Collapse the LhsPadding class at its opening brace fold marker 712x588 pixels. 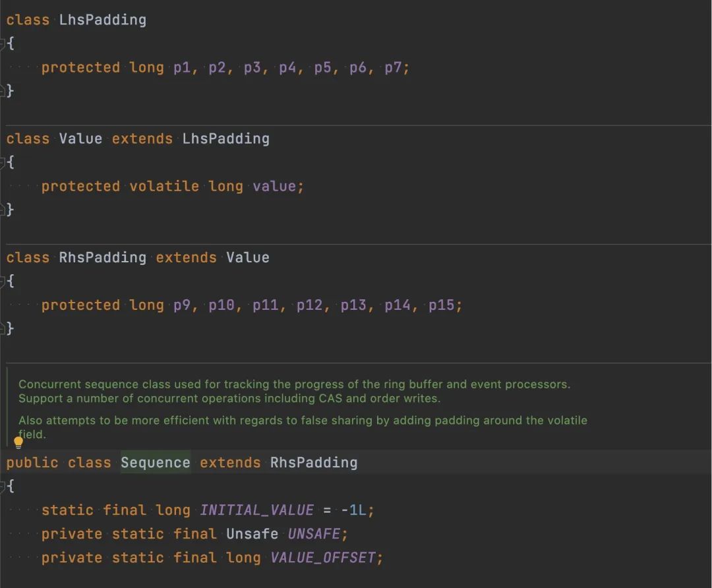[2, 44]
